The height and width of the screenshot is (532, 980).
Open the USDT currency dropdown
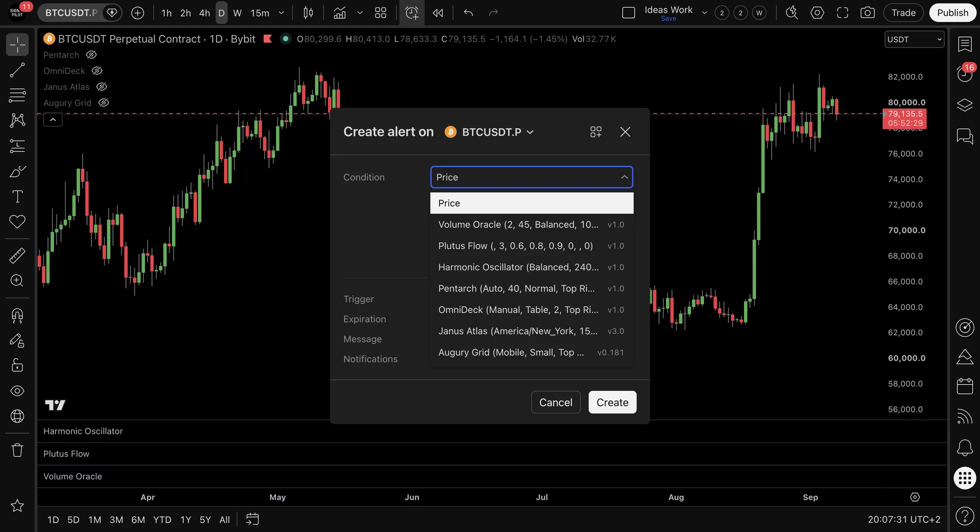coord(914,39)
